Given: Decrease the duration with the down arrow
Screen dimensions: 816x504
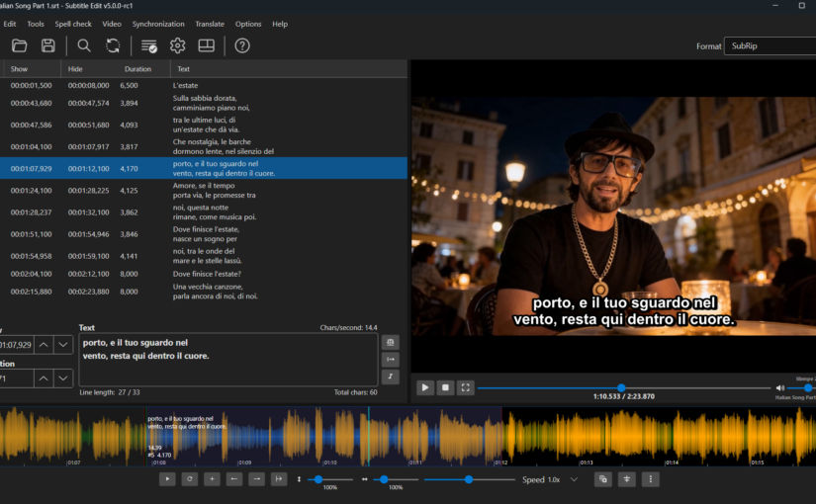Looking at the screenshot, I should click(63, 378).
